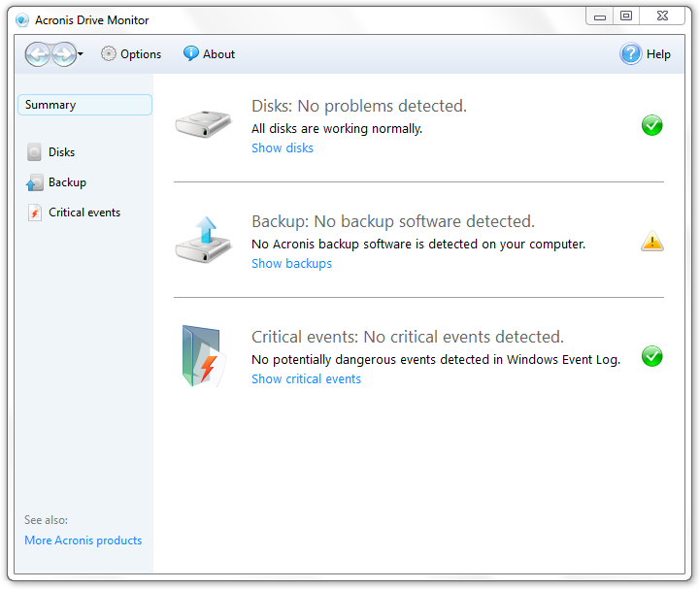This screenshot has height=589, width=700.
Task: Click the blue question mark Help icon
Action: [x=630, y=54]
